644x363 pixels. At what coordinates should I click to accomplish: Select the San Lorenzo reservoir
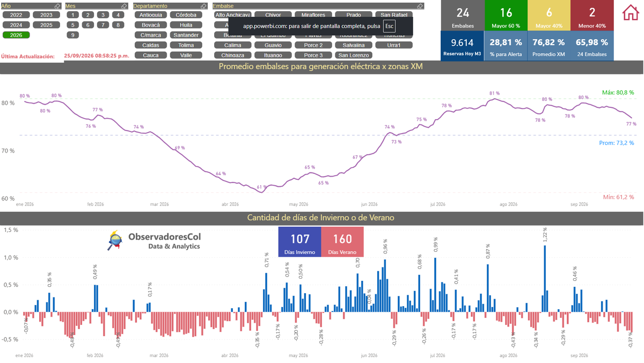(x=354, y=55)
